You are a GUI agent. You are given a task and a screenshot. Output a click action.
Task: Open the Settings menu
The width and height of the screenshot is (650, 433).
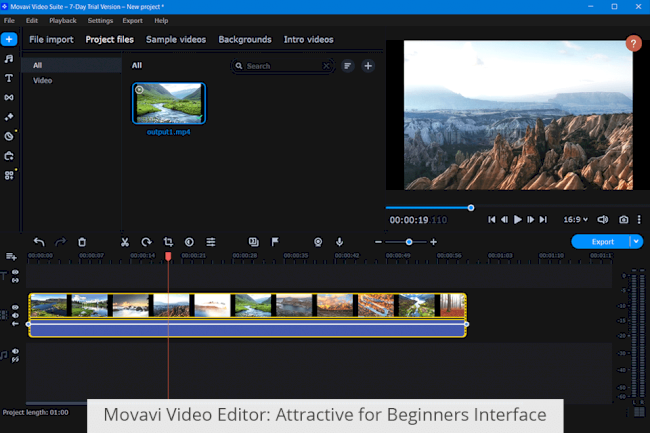point(100,21)
